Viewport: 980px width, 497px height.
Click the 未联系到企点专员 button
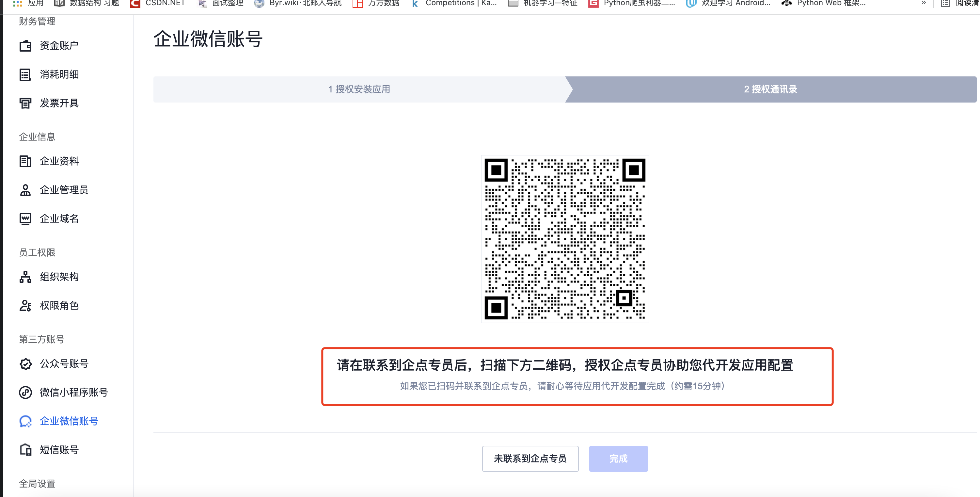coord(530,458)
